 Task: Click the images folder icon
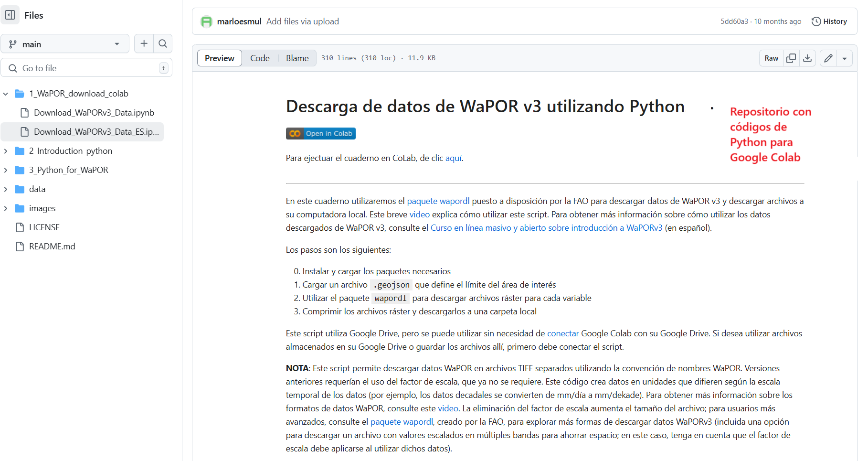(20, 208)
